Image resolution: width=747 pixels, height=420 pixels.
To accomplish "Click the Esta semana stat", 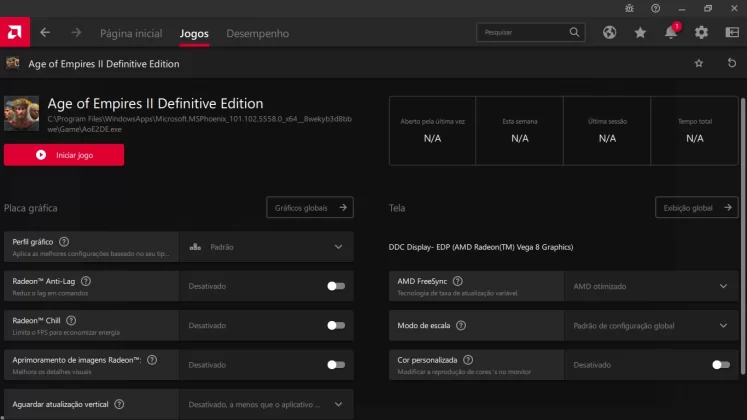I will point(520,131).
